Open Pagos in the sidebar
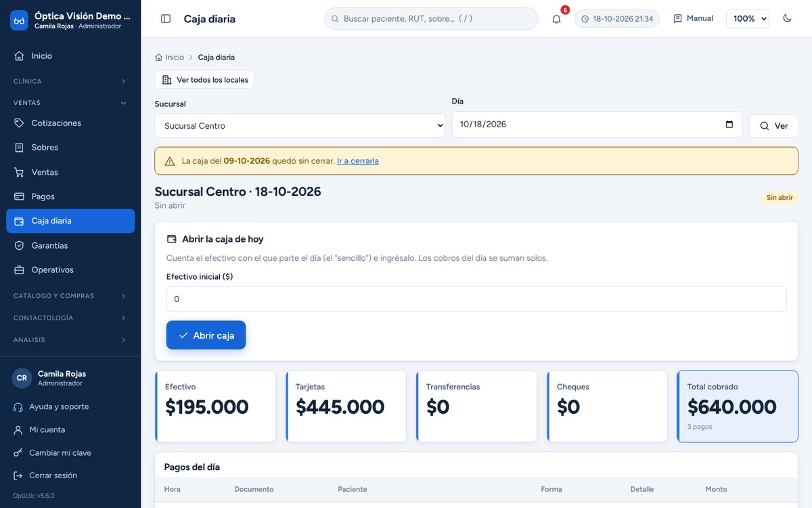The height and width of the screenshot is (508, 812). [70, 196]
